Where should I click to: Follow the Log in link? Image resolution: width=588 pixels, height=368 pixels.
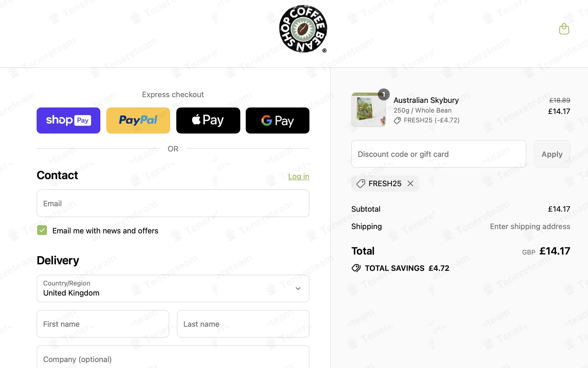click(299, 176)
